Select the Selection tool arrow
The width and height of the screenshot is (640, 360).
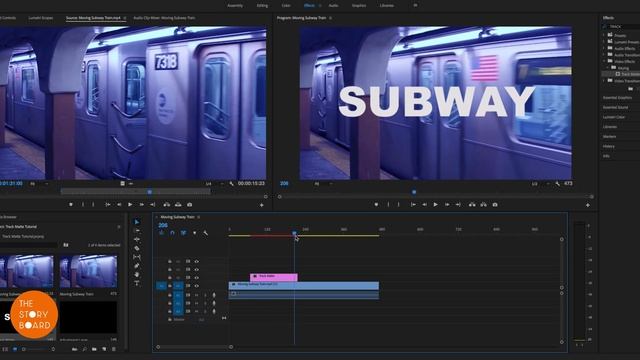[137, 222]
